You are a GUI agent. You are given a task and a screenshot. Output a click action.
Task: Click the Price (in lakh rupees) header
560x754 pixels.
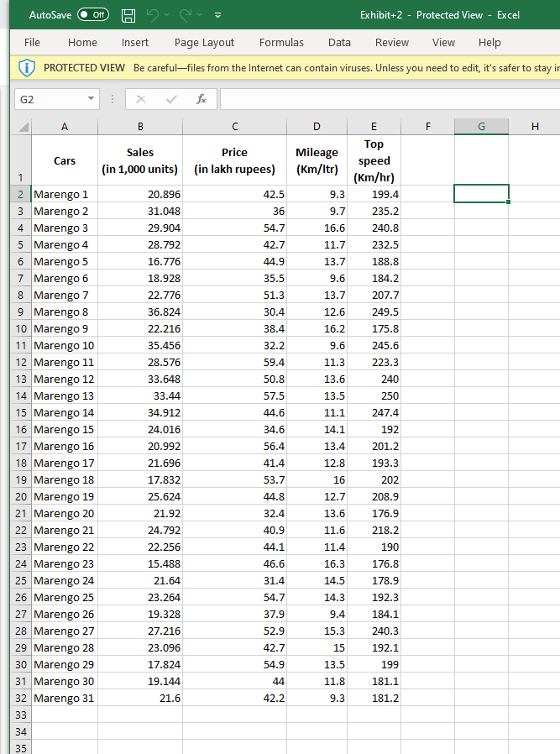click(x=234, y=160)
